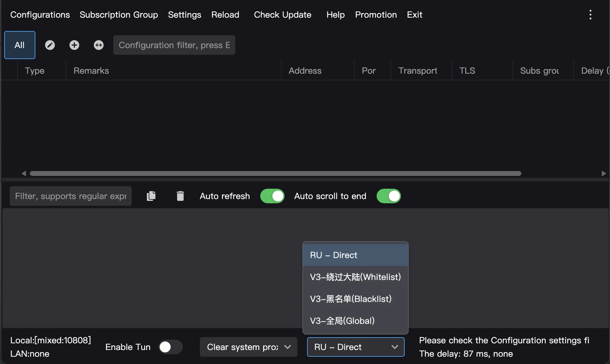Click the edit pencil icon next to the All tab
The height and width of the screenshot is (364, 610).
50,45
